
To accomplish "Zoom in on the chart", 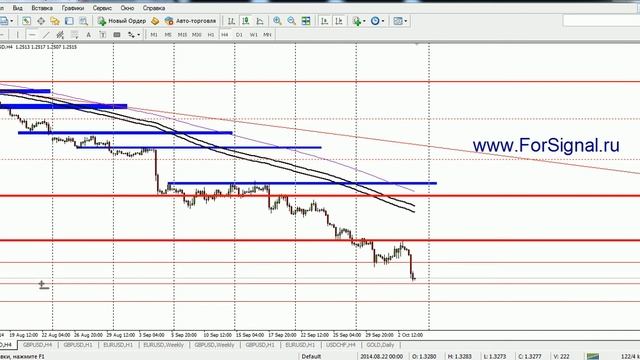I will [x=277, y=21].
